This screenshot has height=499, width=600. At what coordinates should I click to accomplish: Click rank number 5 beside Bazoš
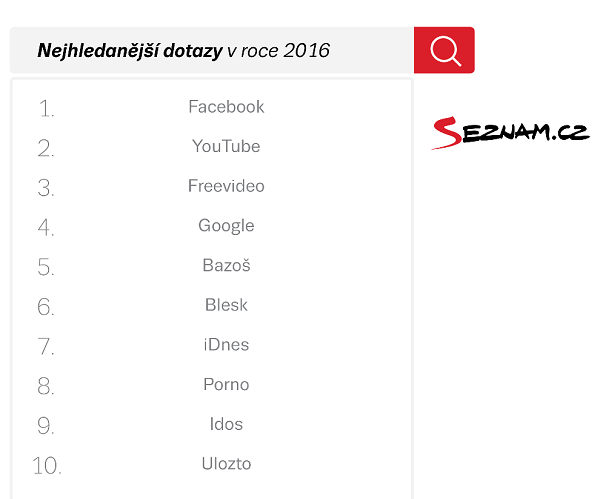point(46,268)
